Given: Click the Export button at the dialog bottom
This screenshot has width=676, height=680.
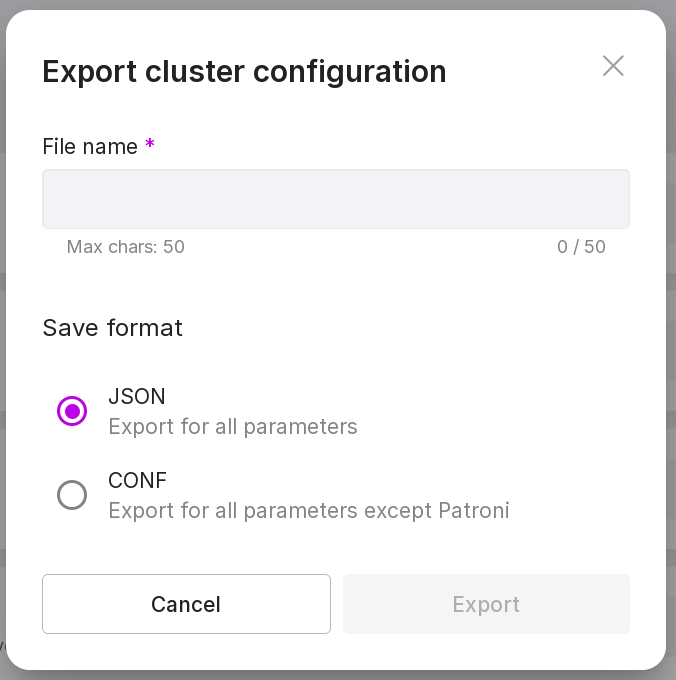Looking at the screenshot, I should click(486, 604).
